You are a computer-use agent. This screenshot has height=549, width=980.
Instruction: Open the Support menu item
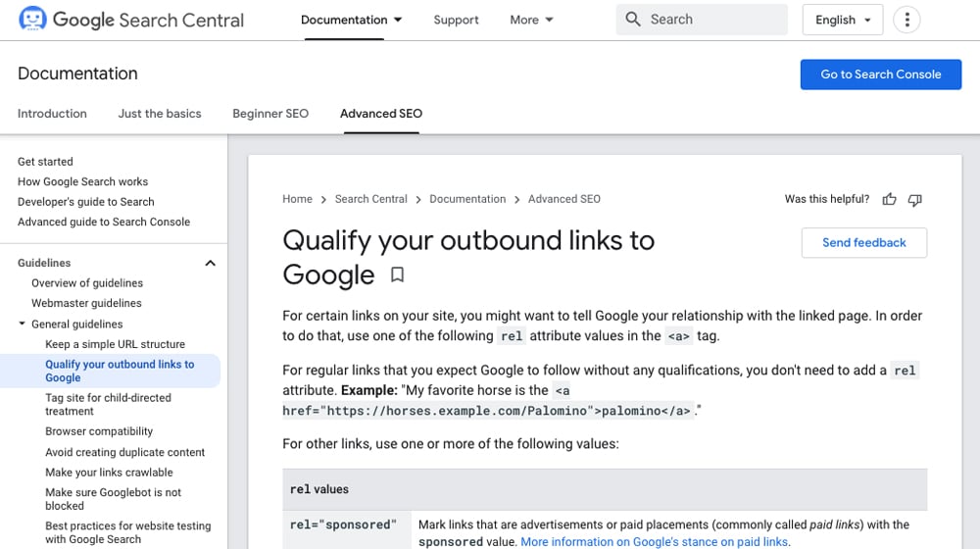[x=457, y=20]
